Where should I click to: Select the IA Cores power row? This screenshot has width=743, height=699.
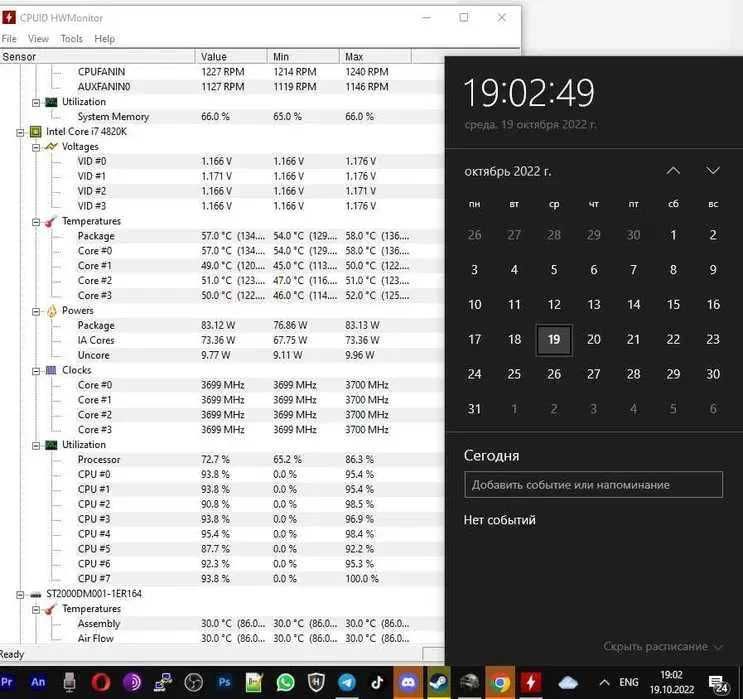[222, 340]
